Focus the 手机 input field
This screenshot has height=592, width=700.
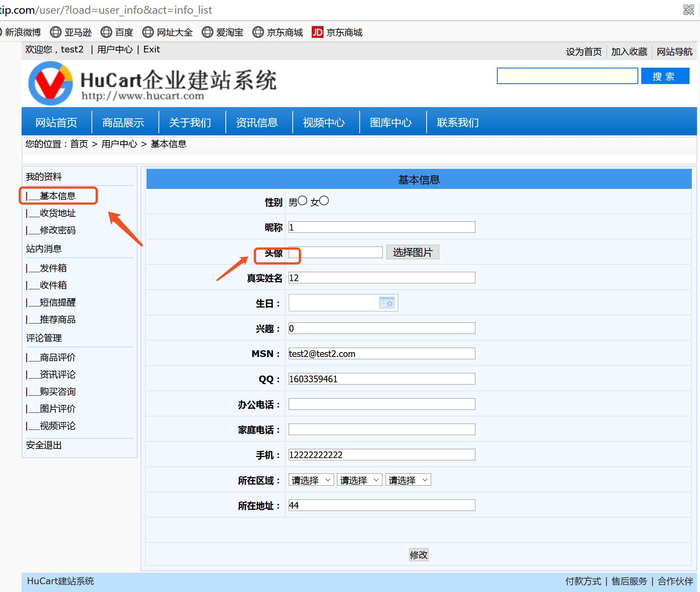[x=382, y=455]
